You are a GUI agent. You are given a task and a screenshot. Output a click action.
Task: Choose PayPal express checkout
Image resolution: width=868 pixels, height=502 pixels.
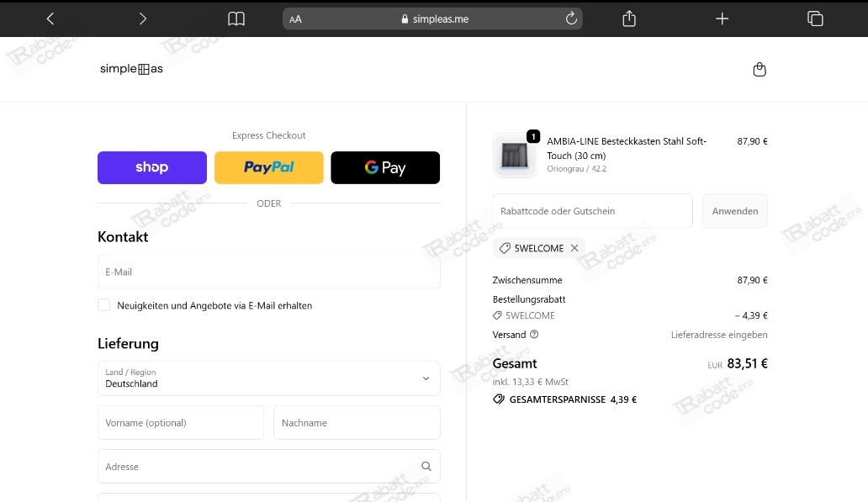[x=269, y=167]
